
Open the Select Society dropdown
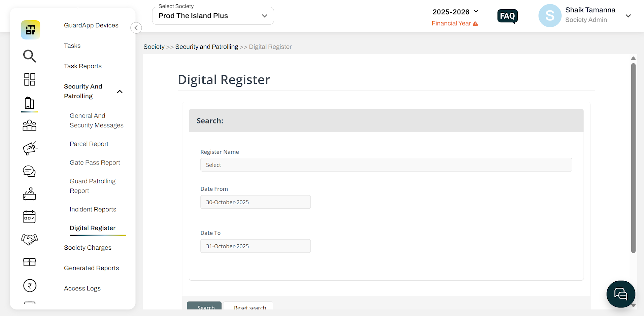tap(213, 16)
